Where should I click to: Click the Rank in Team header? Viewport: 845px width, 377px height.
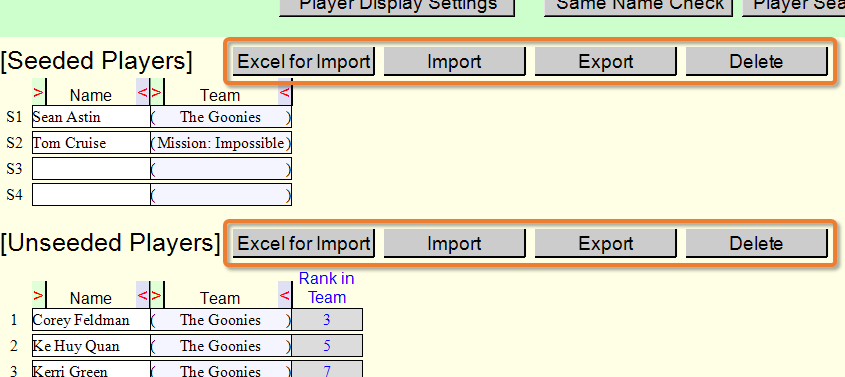(x=327, y=288)
